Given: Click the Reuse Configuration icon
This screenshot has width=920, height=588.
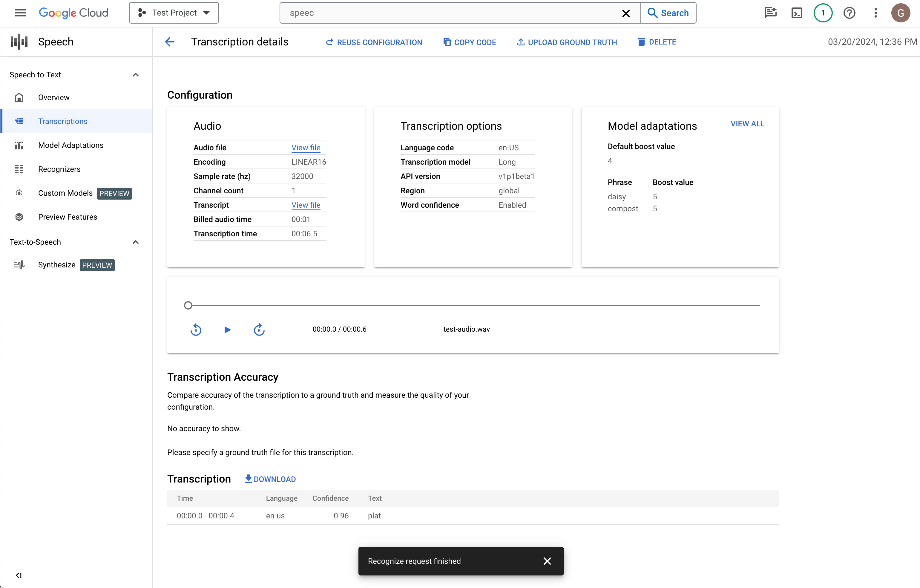Looking at the screenshot, I should 330,42.
